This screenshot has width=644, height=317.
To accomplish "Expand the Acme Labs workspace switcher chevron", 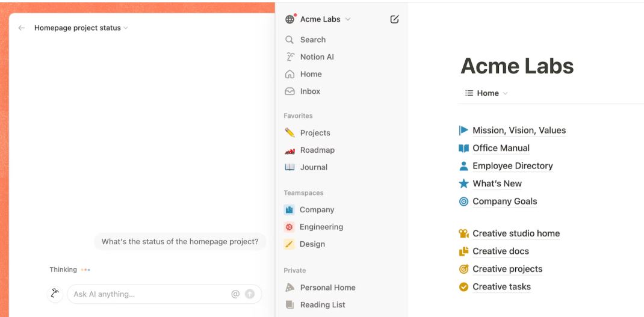I will pos(348,19).
